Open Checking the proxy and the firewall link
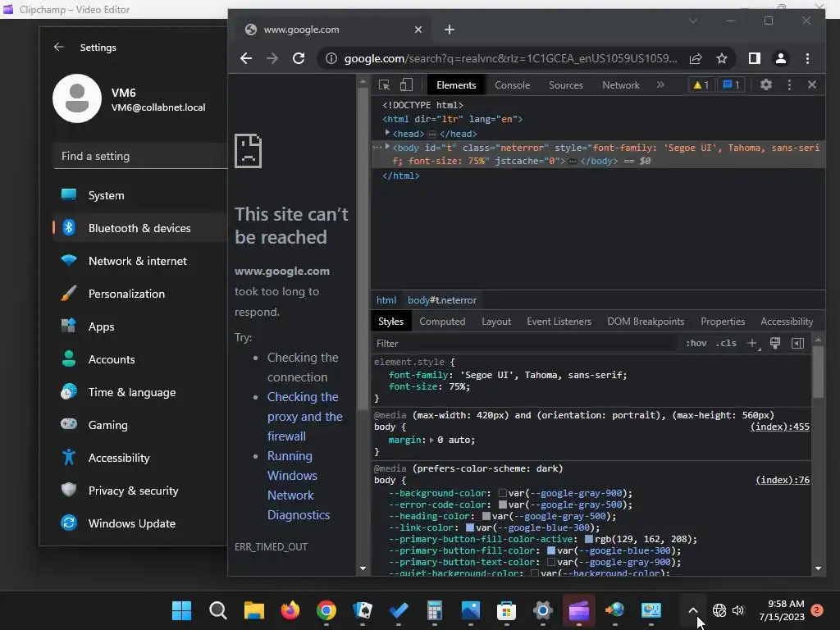Viewport: 840px width, 630px height. click(305, 416)
